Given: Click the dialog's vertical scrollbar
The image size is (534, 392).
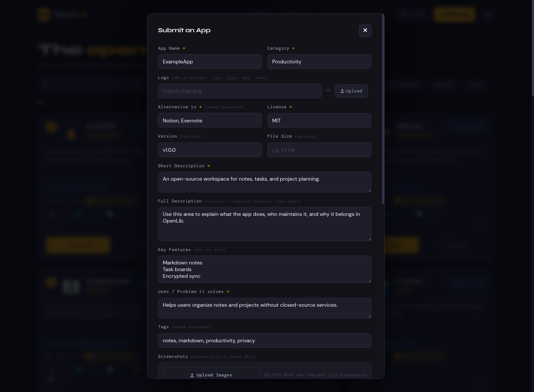Looking at the screenshot, I should pyautogui.click(x=383, y=109).
